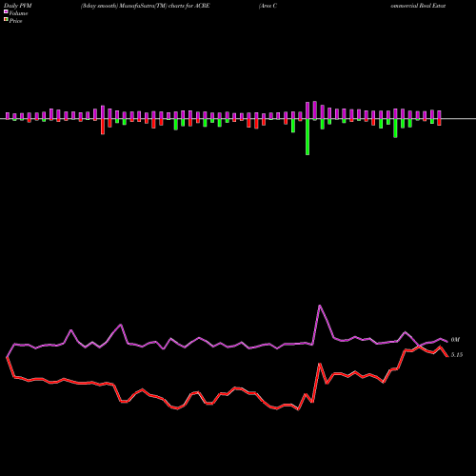Image resolution: width=476 pixels, height=476 pixels.
Task: Click the tallest green bar in histogram
Action: [x=307, y=137]
